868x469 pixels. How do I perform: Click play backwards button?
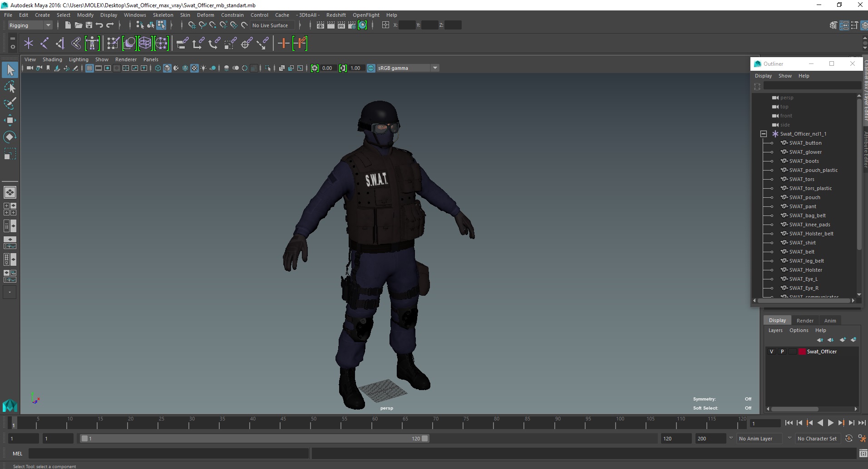(x=820, y=423)
